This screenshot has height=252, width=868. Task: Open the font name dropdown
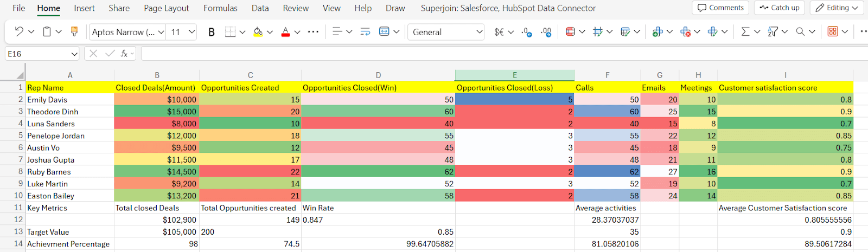tap(161, 32)
